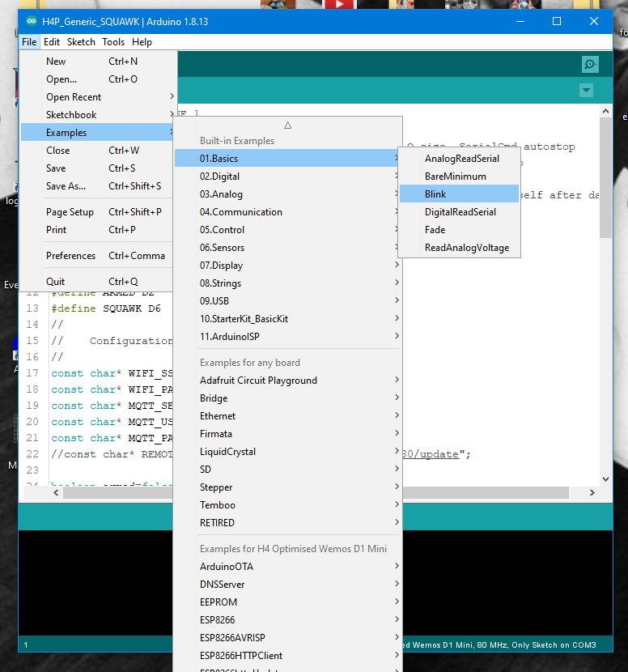Select 01.Basics examples category
This screenshot has height=672, width=628.
point(288,159)
